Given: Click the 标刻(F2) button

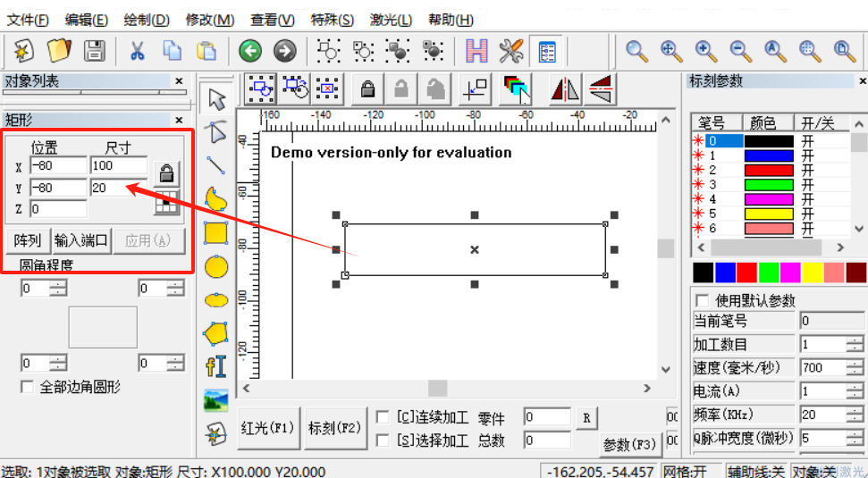Looking at the screenshot, I should (x=335, y=428).
